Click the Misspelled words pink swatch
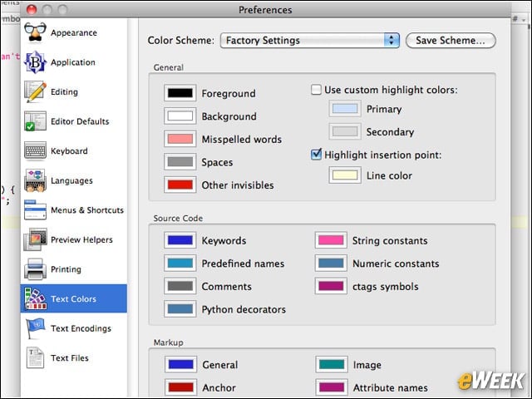Viewport: 532px width, 399px height. pyautogui.click(x=180, y=139)
